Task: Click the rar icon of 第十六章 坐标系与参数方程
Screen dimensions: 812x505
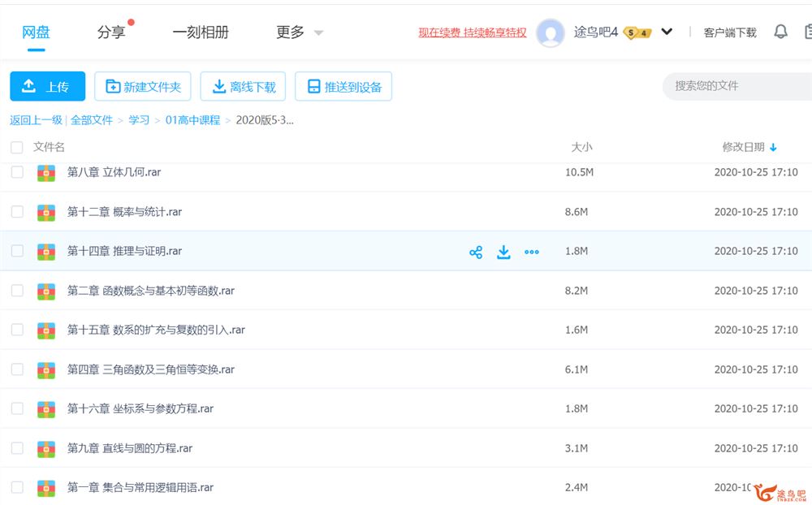Action: tap(46, 409)
